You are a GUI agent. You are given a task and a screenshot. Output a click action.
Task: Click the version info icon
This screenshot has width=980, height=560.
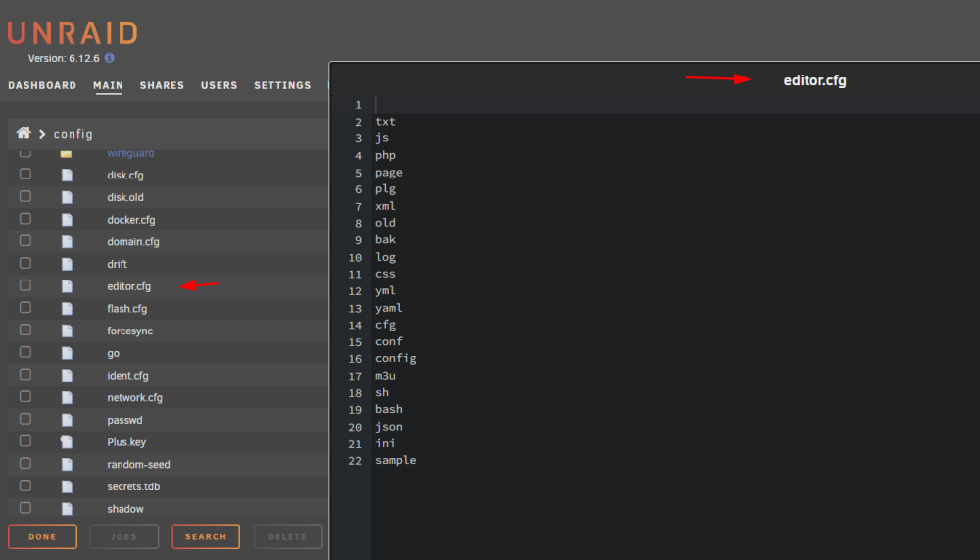pyautogui.click(x=110, y=58)
